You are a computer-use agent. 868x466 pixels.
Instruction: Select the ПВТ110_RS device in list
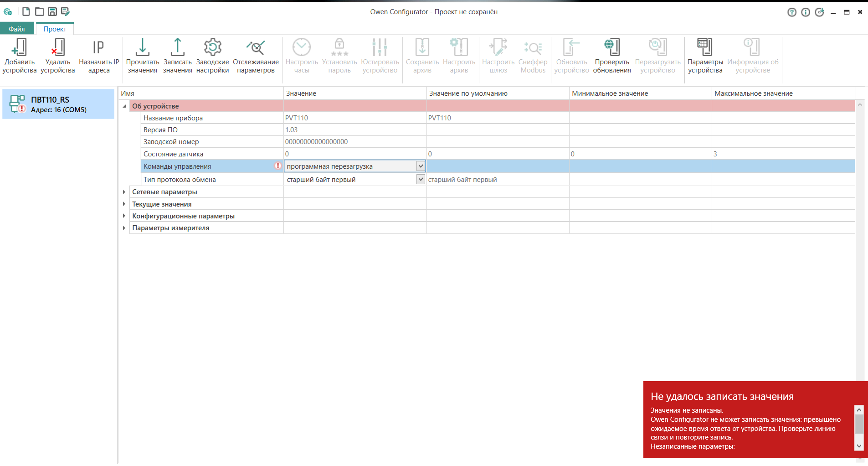coord(58,104)
